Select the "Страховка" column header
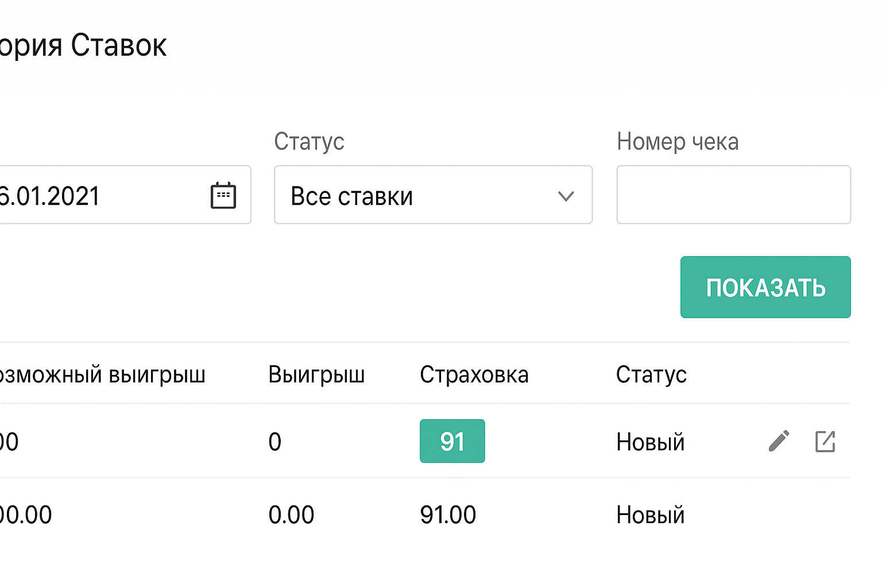The width and height of the screenshot is (882, 588). pos(474,374)
